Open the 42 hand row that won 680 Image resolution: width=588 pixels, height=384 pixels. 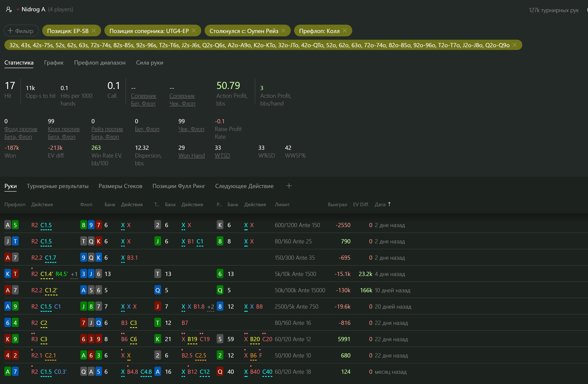click(294, 355)
